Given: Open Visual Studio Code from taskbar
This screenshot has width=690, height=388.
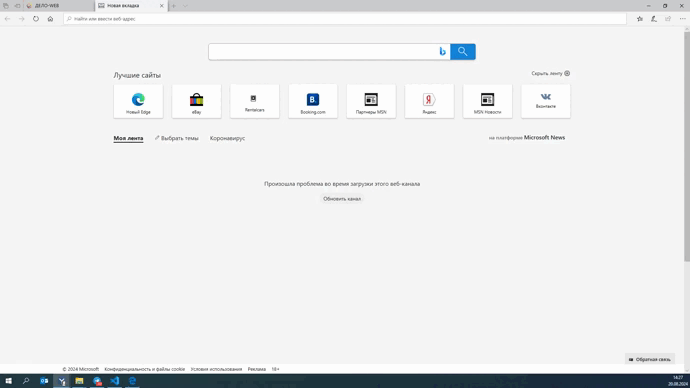Looking at the screenshot, I should (114, 381).
